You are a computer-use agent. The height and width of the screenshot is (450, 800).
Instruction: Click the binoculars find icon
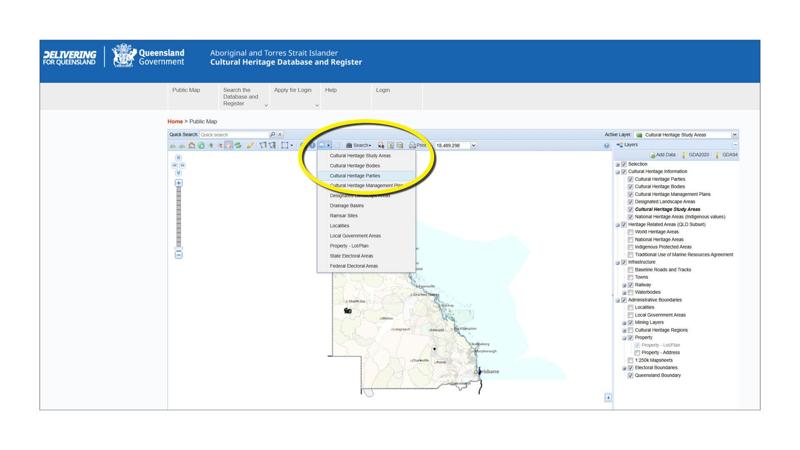tap(381, 146)
